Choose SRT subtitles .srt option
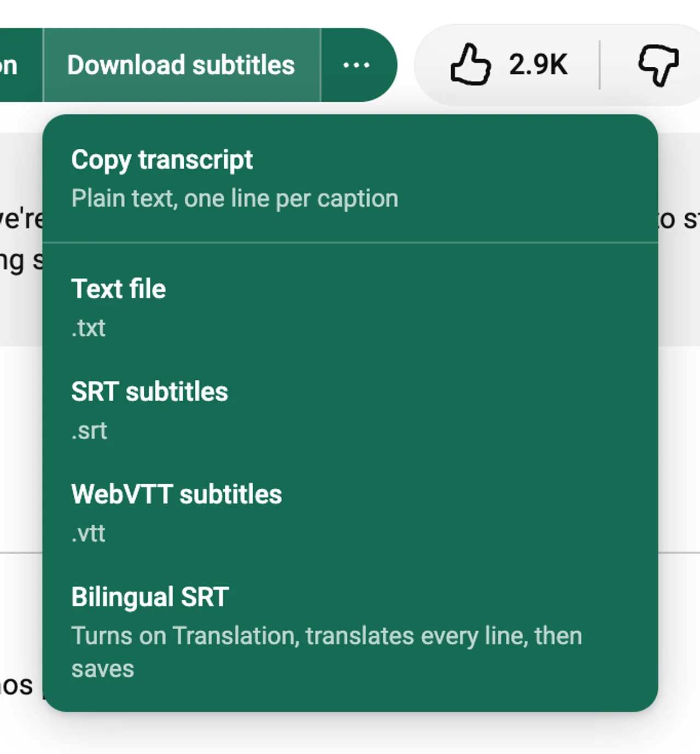700x754 pixels. (x=350, y=411)
